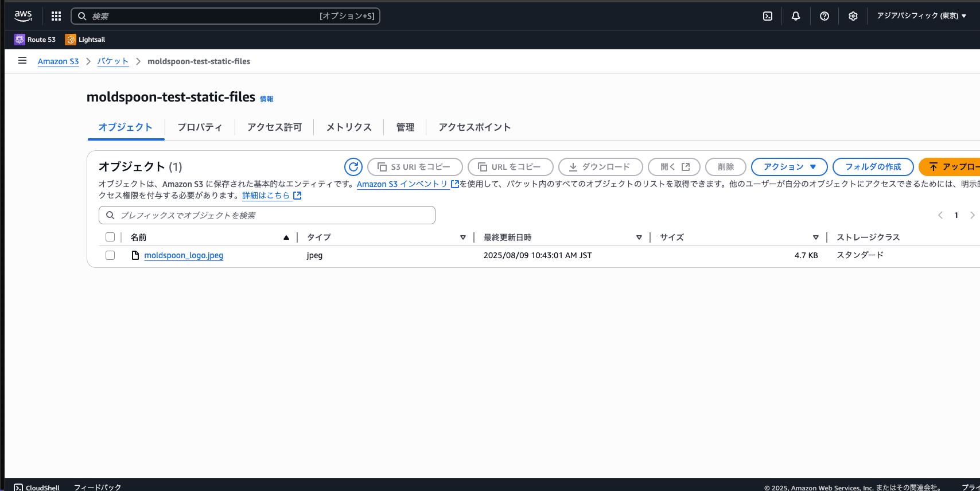980x491 pixels.
Task: Click the search magnifier in the prefix filter
Action: [110, 215]
